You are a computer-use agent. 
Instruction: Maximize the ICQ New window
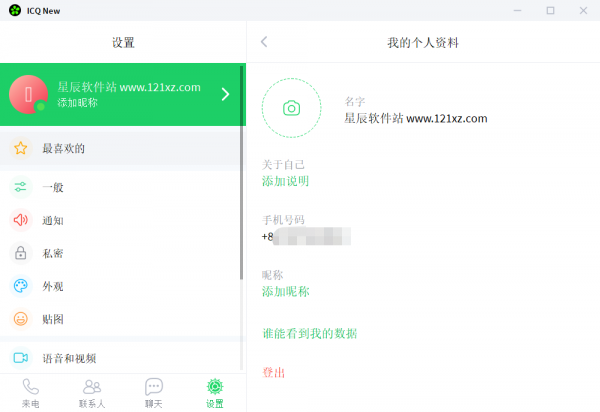coord(550,10)
